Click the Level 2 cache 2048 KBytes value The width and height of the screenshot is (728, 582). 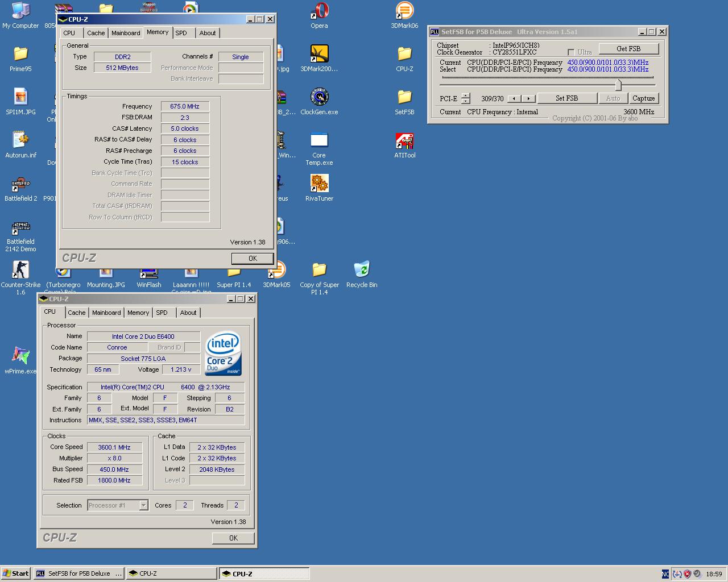click(217, 469)
